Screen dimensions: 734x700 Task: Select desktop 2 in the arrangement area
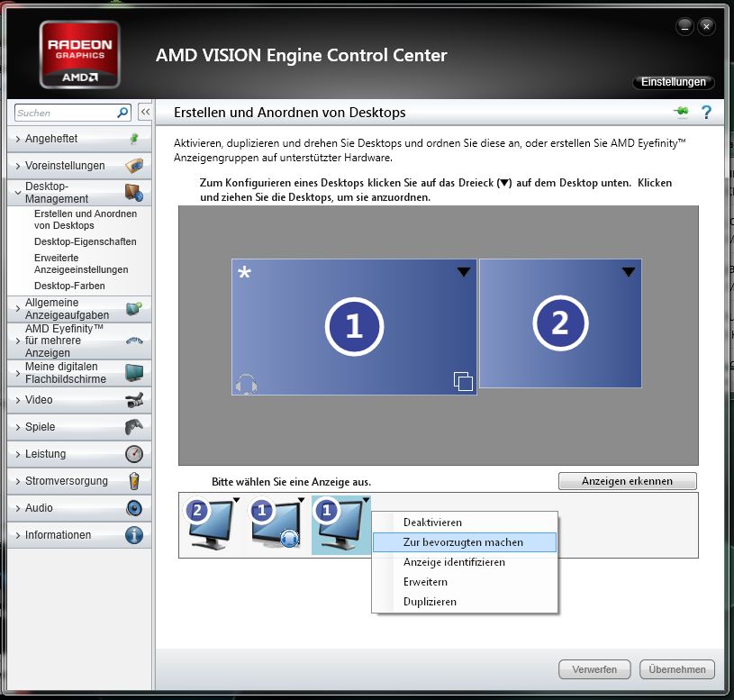click(560, 323)
